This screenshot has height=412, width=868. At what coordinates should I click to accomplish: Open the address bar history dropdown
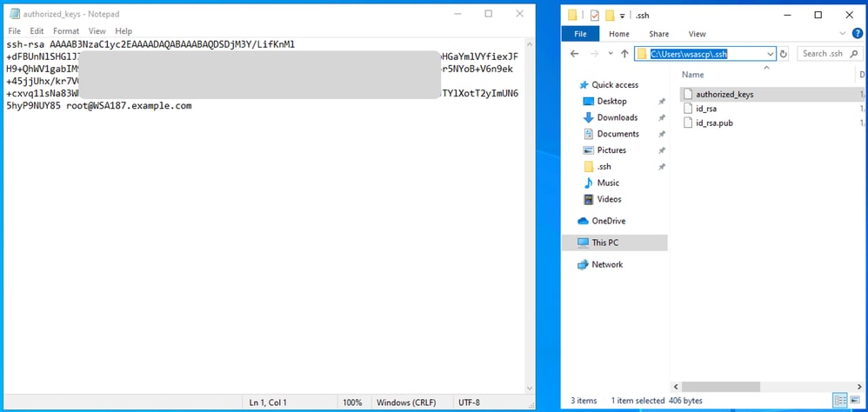pyautogui.click(x=770, y=54)
